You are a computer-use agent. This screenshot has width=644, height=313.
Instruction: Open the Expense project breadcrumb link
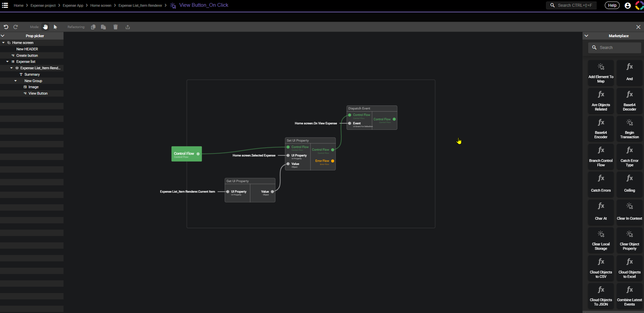click(43, 5)
